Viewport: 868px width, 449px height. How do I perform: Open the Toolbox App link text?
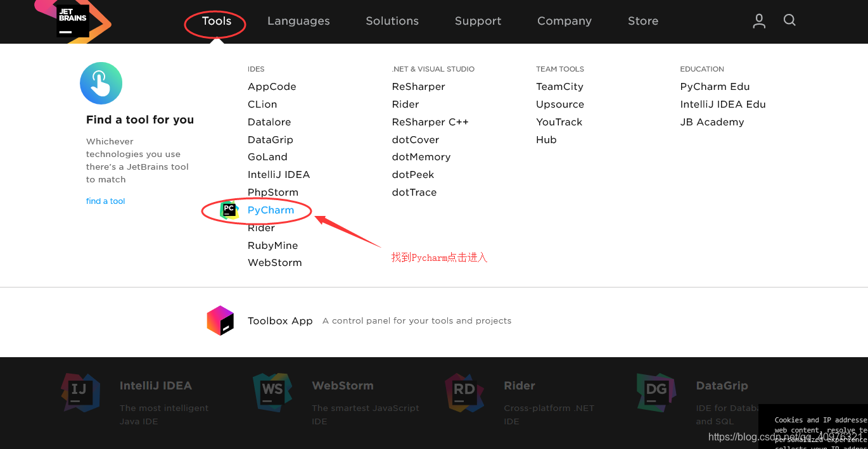[280, 321]
